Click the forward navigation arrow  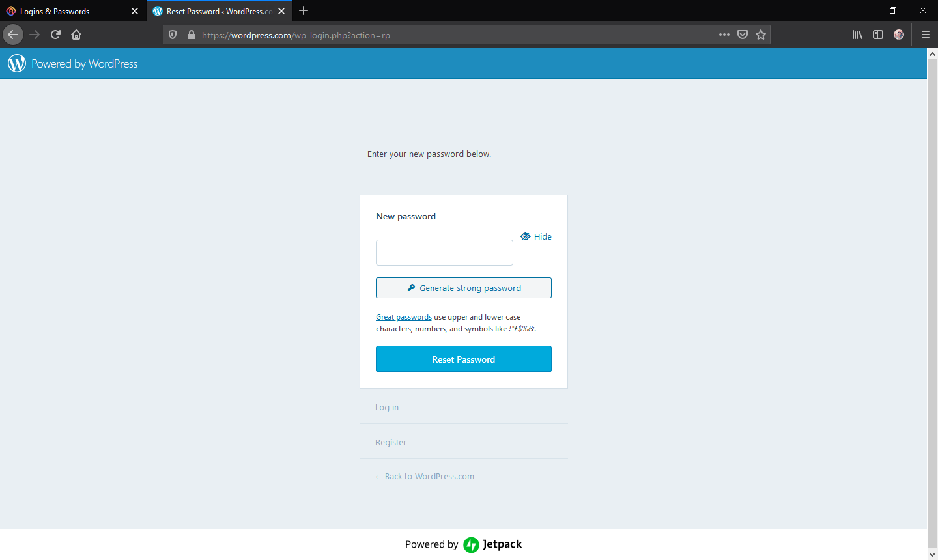click(35, 35)
